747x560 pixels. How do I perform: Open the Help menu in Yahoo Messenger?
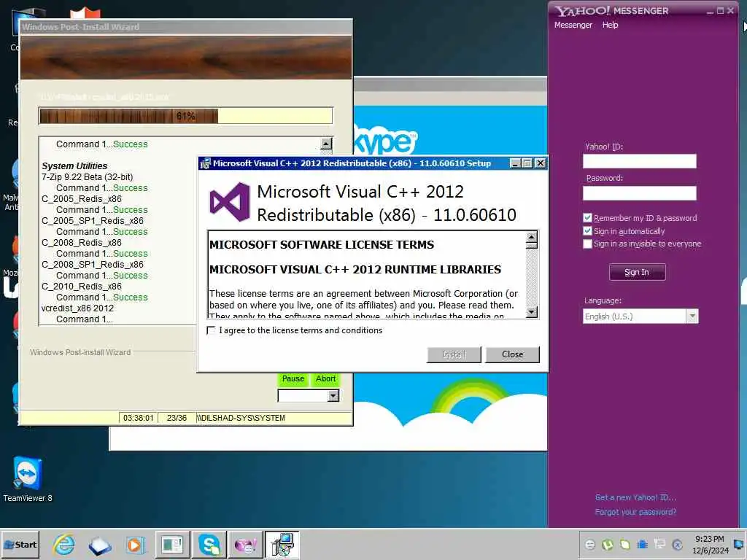610,25
